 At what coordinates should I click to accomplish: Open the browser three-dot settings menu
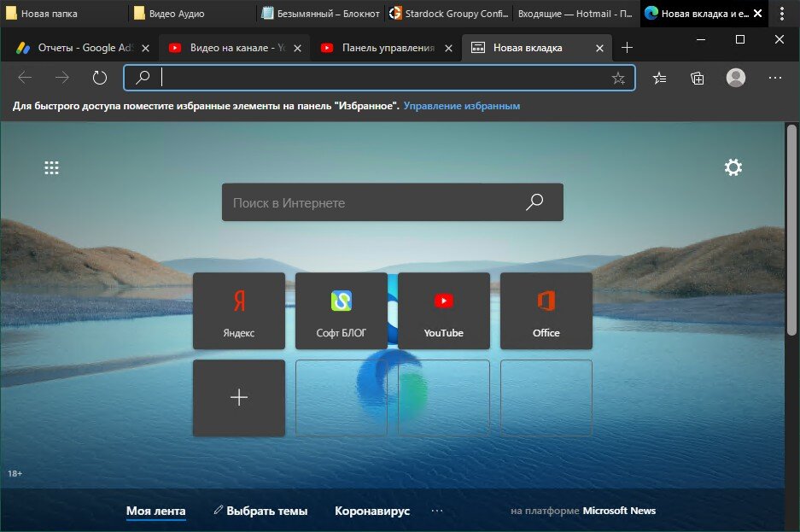click(775, 78)
